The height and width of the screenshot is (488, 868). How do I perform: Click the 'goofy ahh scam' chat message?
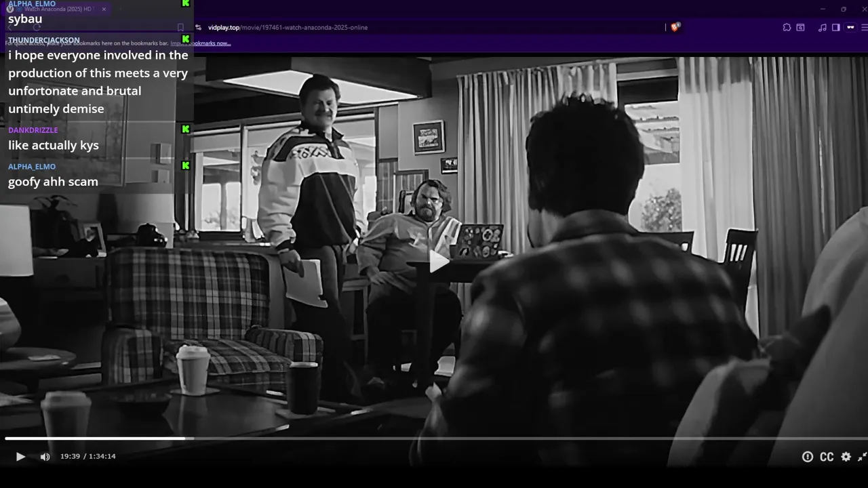click(53, 182)
